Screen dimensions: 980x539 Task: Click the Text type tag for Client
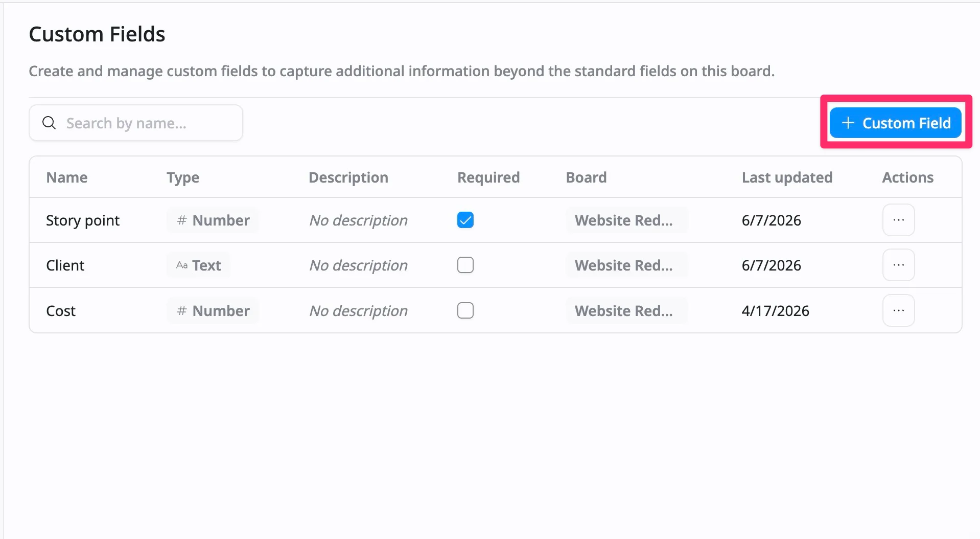point(198,265)
